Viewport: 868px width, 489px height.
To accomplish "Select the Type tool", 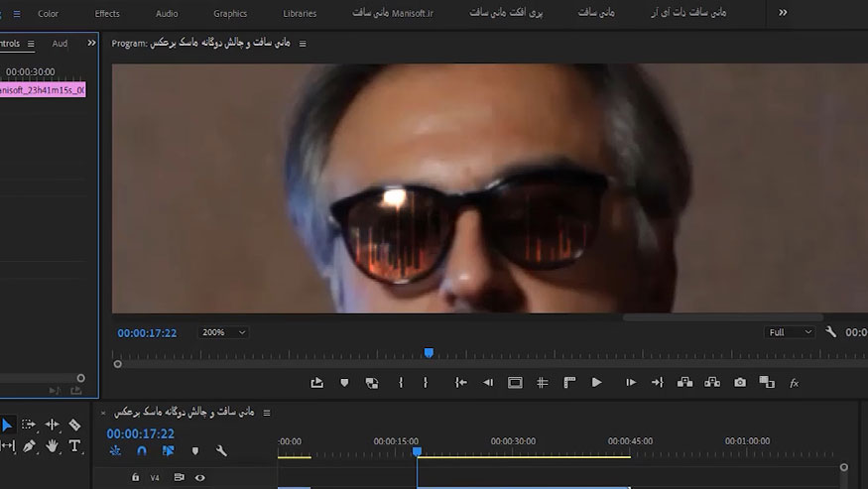I will pos(74,445).
